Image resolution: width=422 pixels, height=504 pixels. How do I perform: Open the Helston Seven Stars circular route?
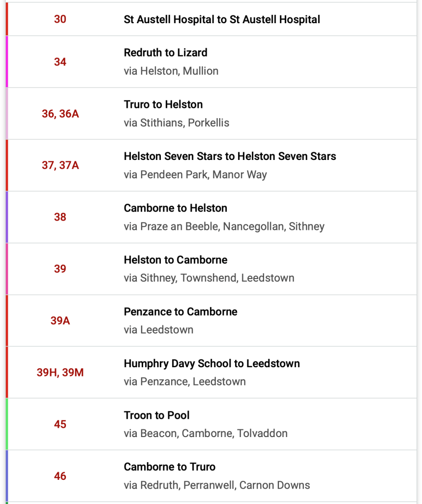[x=230, y=157]
